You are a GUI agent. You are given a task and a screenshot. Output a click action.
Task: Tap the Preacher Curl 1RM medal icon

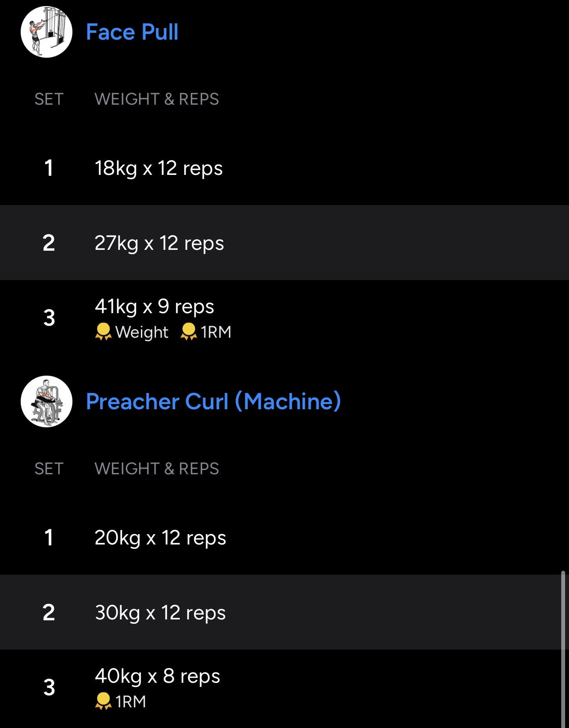point(103,701)
